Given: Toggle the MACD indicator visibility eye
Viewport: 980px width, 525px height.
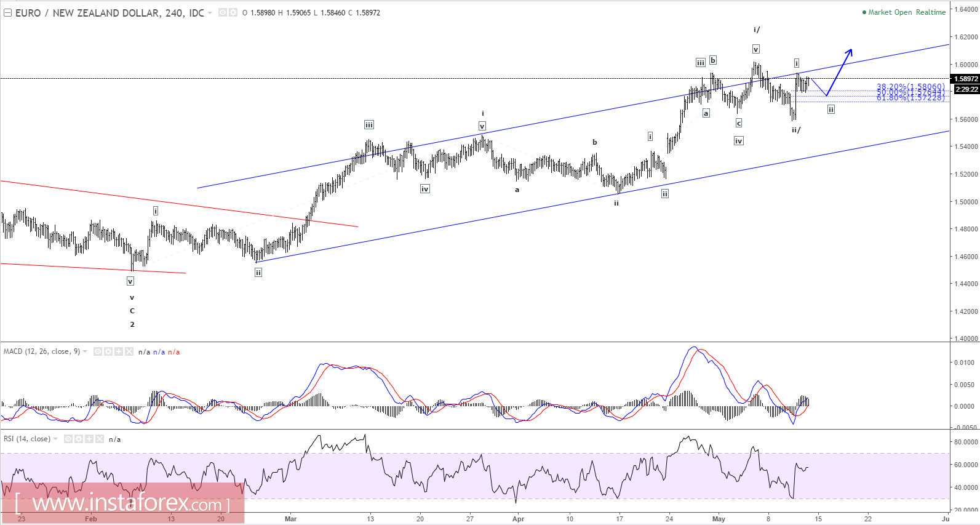Looking at the screenshot, I should pos(98,351).
